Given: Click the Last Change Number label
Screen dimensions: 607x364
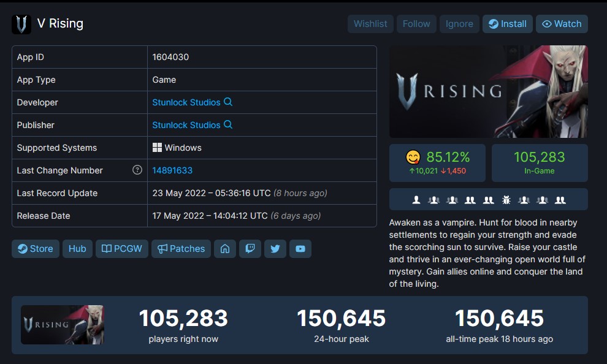Looking at the screenshot, I should (x=60, y=170).
